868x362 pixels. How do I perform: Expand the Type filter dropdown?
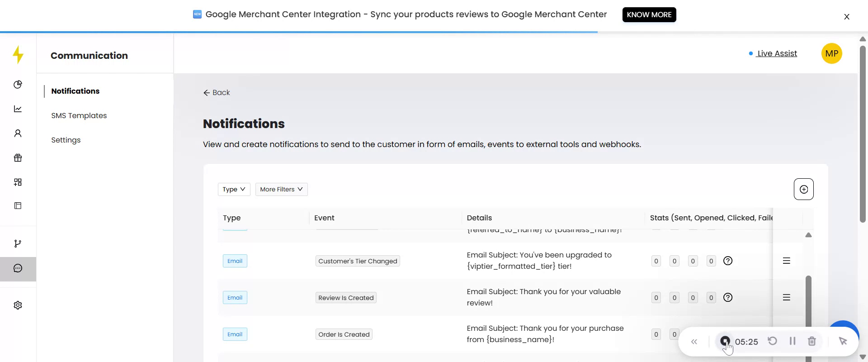click(234, 189)
